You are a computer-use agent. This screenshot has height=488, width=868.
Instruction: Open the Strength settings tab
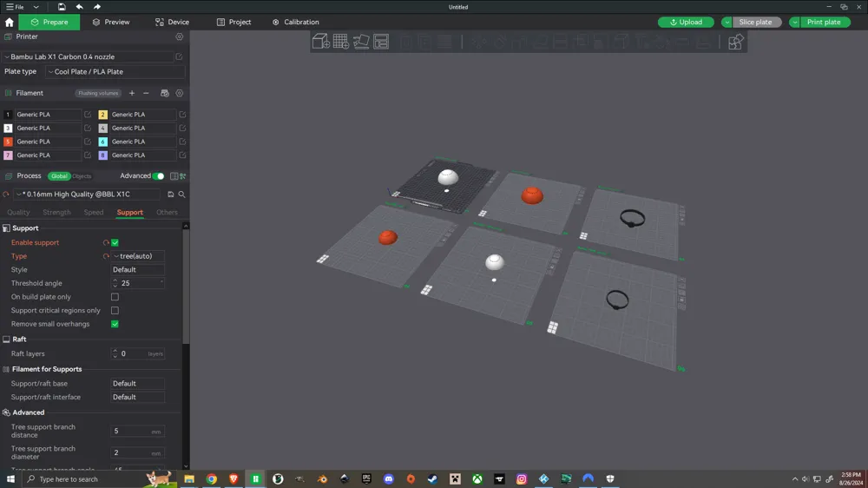click(x=56, y=212)
